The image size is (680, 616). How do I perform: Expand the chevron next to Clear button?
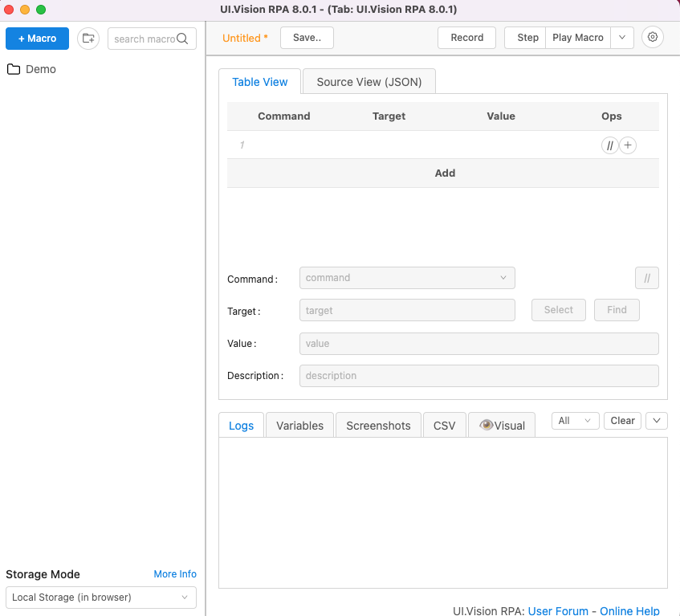click(656, 421)
